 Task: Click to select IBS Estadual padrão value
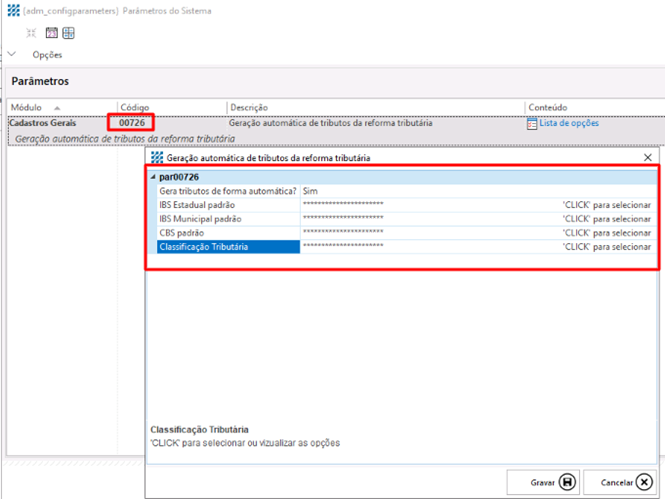pyautogui.click(x=606, y=204)
